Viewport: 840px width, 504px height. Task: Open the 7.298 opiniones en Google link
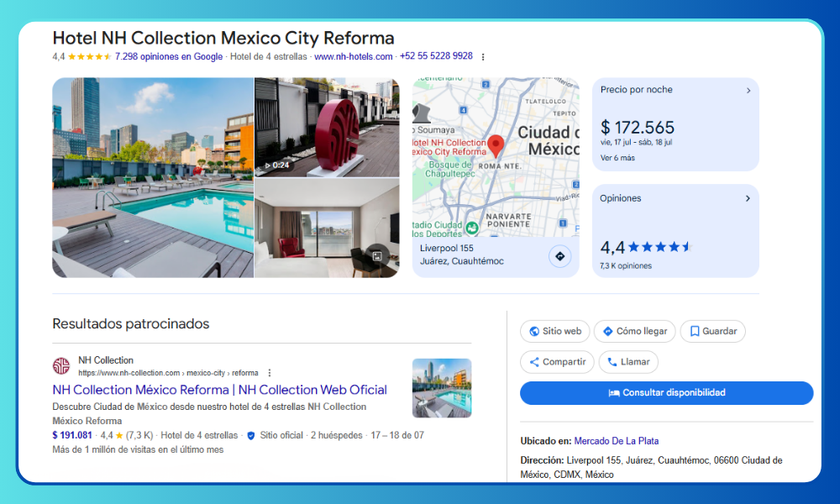pyautogui.click(x=169, y=56)
